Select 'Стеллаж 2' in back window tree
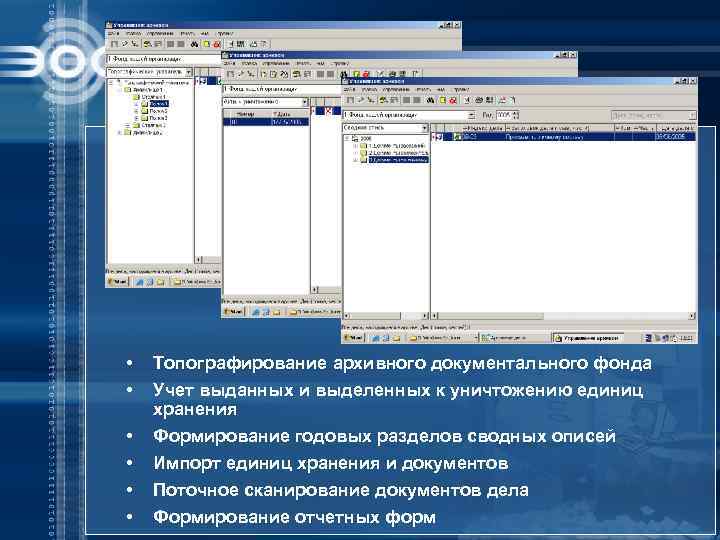720x540 pixels. click(153, 125)
